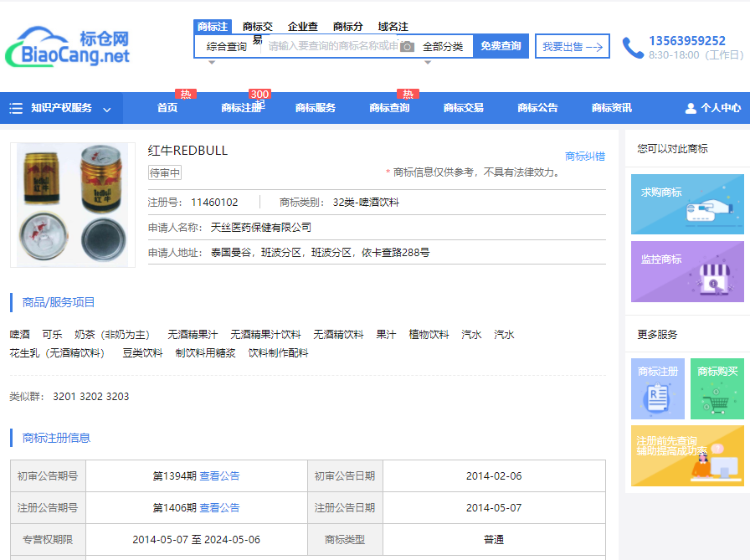Click the 个人中心 text link
Viewport: 750px width, 560px height.
click(x=721, y=108)
